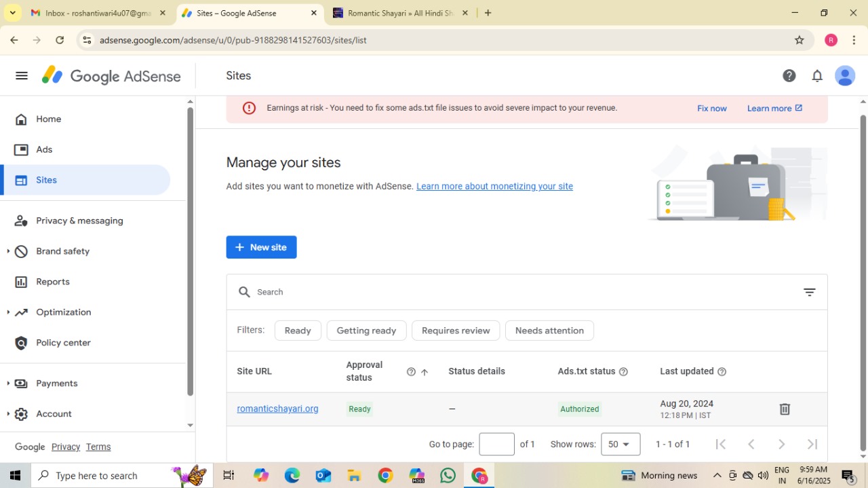Show Ads.txt status help tooltip
The image size is (868, 488).
pyautogui.click(x=624, y=372)
